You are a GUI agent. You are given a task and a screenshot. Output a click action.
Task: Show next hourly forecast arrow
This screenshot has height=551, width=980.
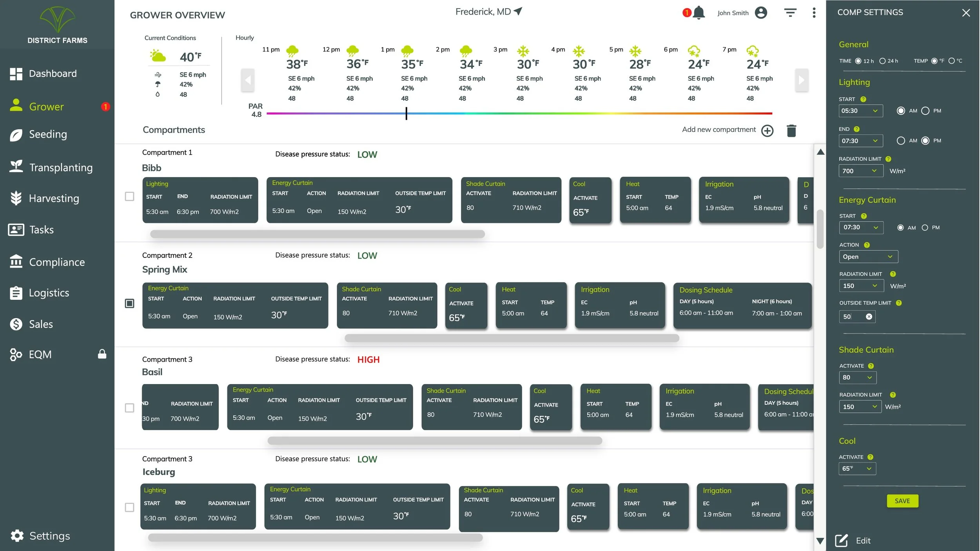tap(802, 80)
